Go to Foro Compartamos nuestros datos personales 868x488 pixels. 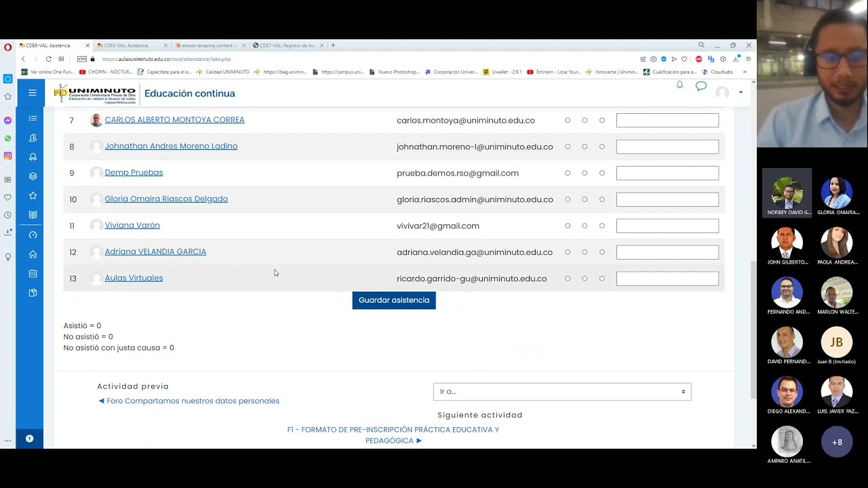click(189, 401)
